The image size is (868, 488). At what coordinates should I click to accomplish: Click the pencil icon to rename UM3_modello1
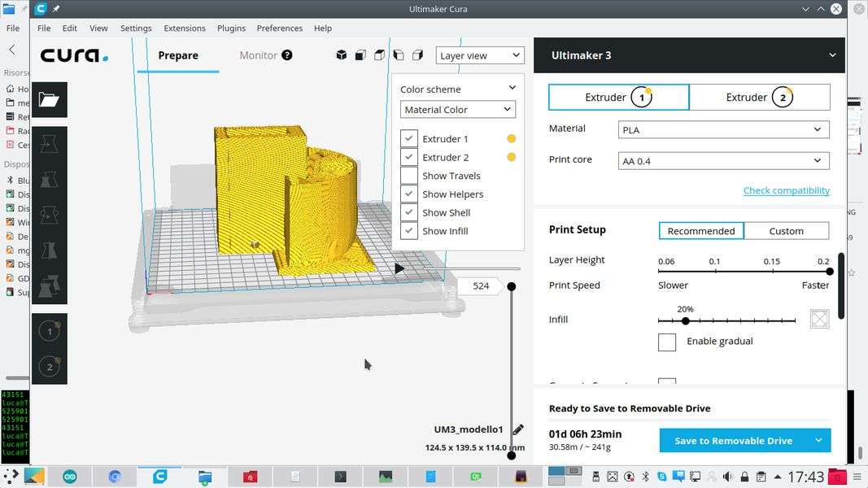pyautogui.click(x=518, y=429)
